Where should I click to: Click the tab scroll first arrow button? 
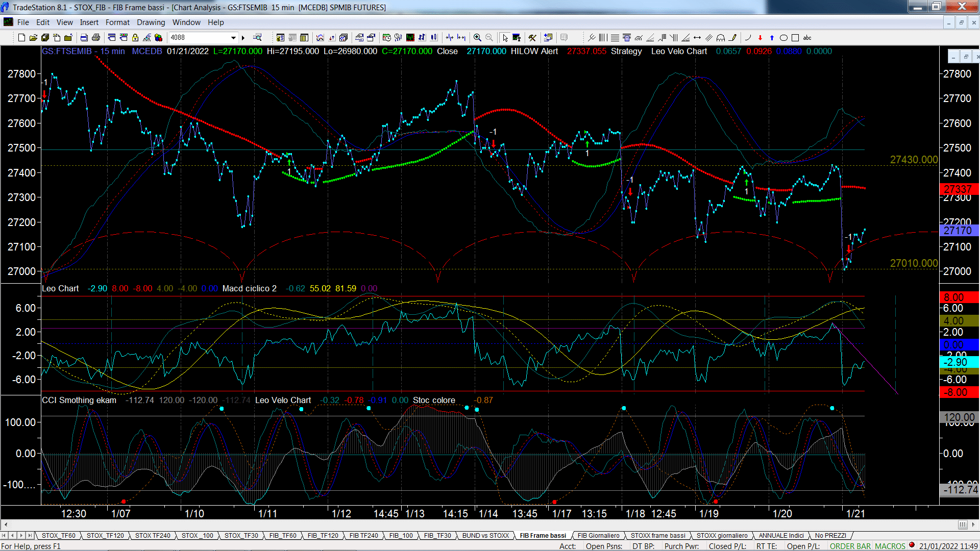pyautogui.click(x=4, y=535)
